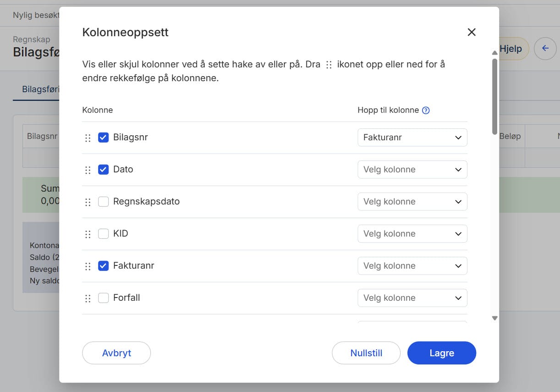Click the drag handle beside Bilagsnr
This screenshot has height=392, width=560.
click(88, 138)
